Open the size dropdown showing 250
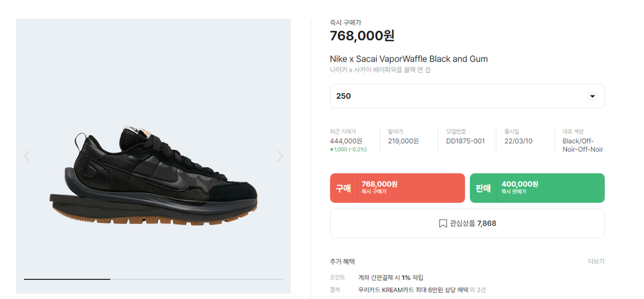This screenshot has height=299, width=644. click(x=467, y=96)
